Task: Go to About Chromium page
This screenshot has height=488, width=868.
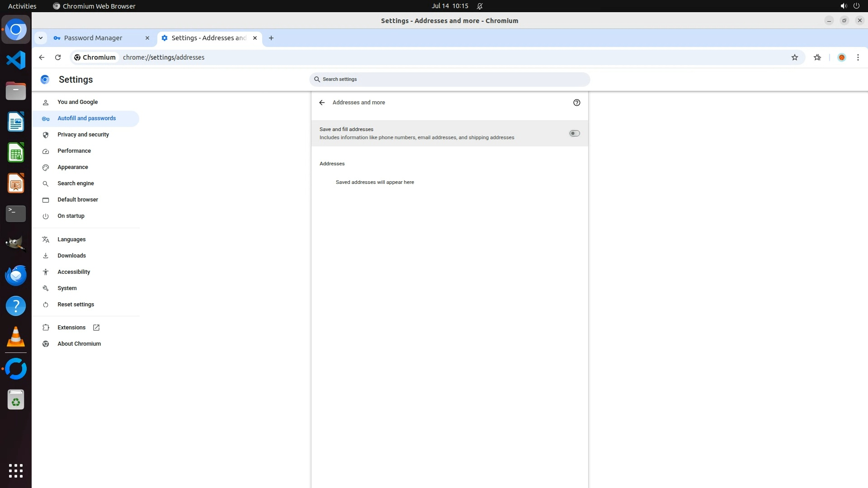Action: pyautogui.click(x=79, y=344)
